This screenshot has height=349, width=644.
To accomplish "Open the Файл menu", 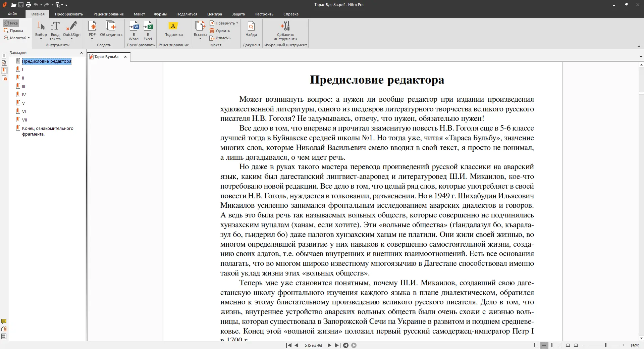I will pyautogui.click(x=12, y=14).
